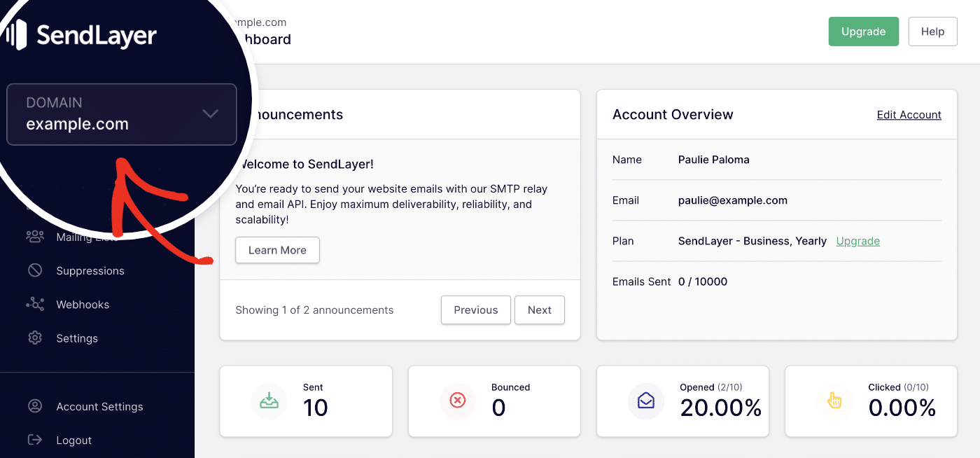Select the Suppressions sidebar icon
The width and height of the screenshot is (980, 458).
35,270
